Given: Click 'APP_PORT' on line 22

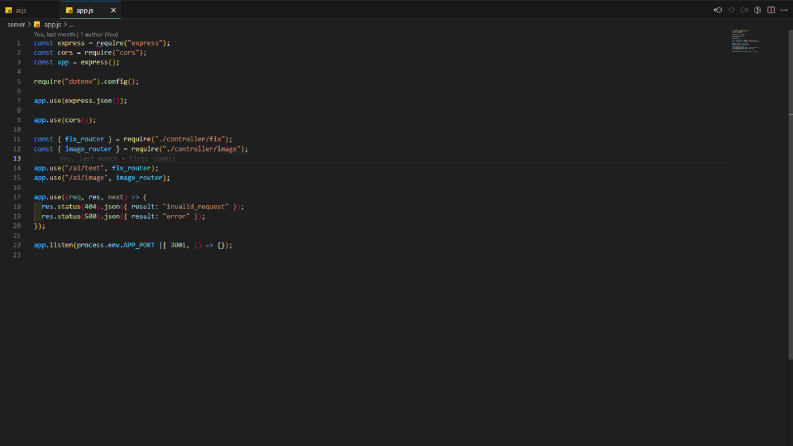Looking at the screenshot, I should pos(139,245).
